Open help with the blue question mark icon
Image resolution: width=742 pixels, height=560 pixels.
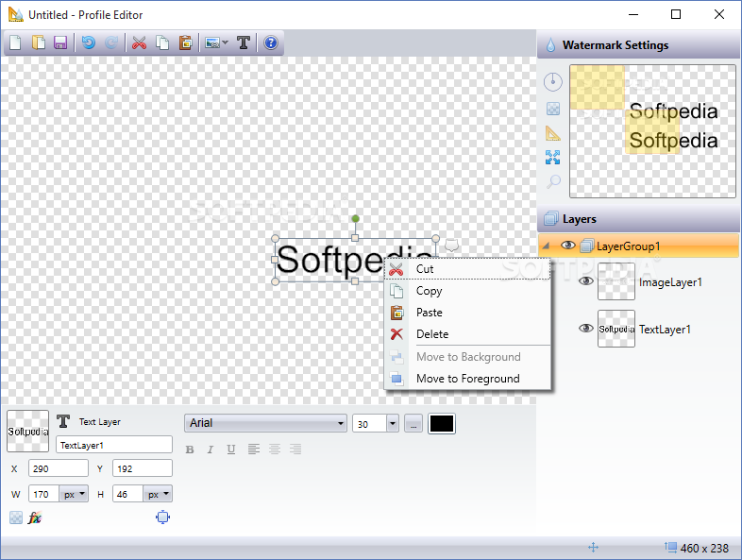pos(271,43)
